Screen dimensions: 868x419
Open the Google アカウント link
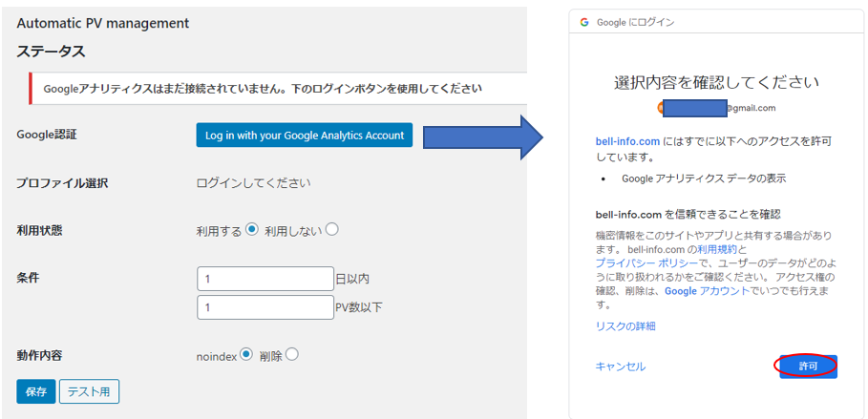pos(707,291)
